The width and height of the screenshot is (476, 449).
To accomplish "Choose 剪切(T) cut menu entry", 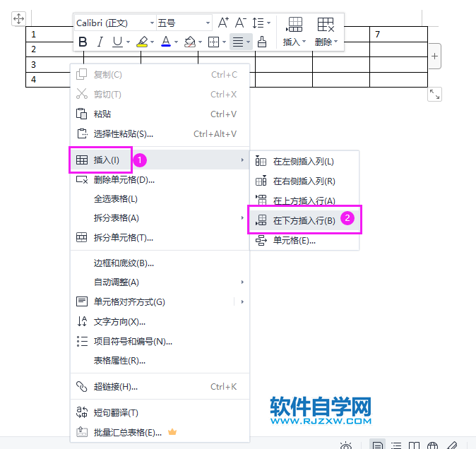I will (160, 95).
